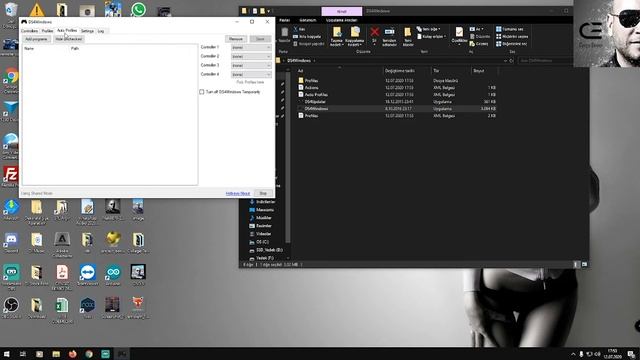
Task: Open Firefox from the taskbar
Action: point(72,354)
